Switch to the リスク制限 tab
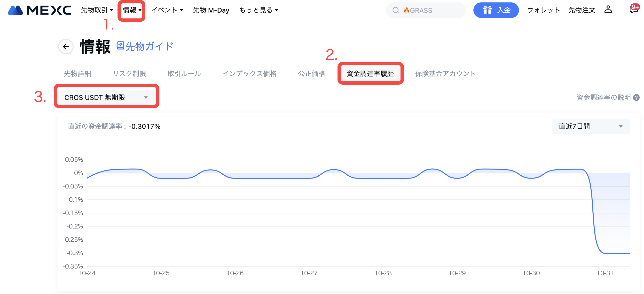The width and height of the screenshot is (644, 294). 129,73
